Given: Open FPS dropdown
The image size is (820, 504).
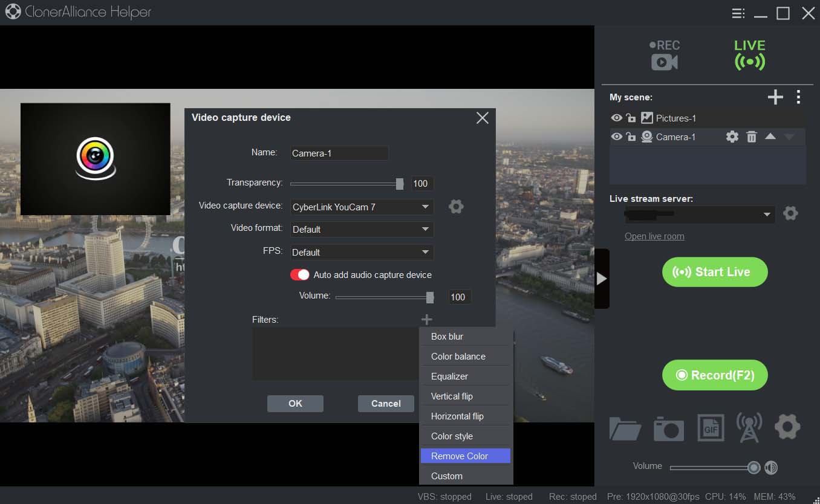Looking at the screenshot, I should [x=362, y=252].
